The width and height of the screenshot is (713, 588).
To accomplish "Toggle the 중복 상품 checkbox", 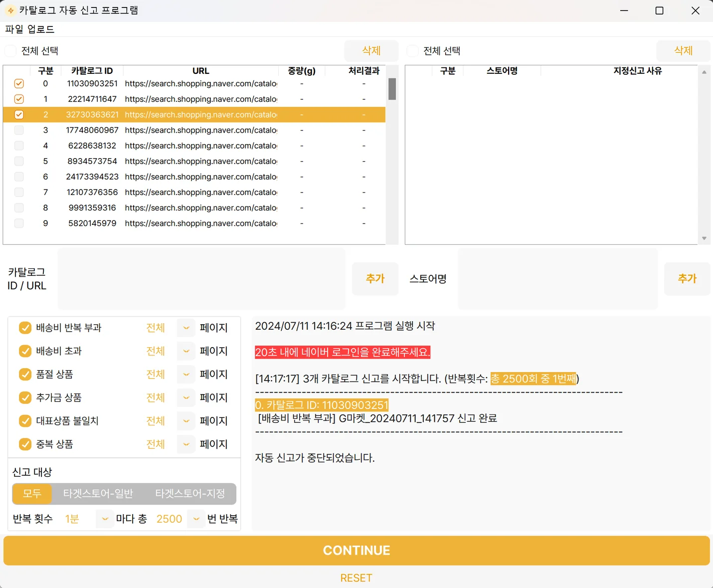I will (25, 444).
